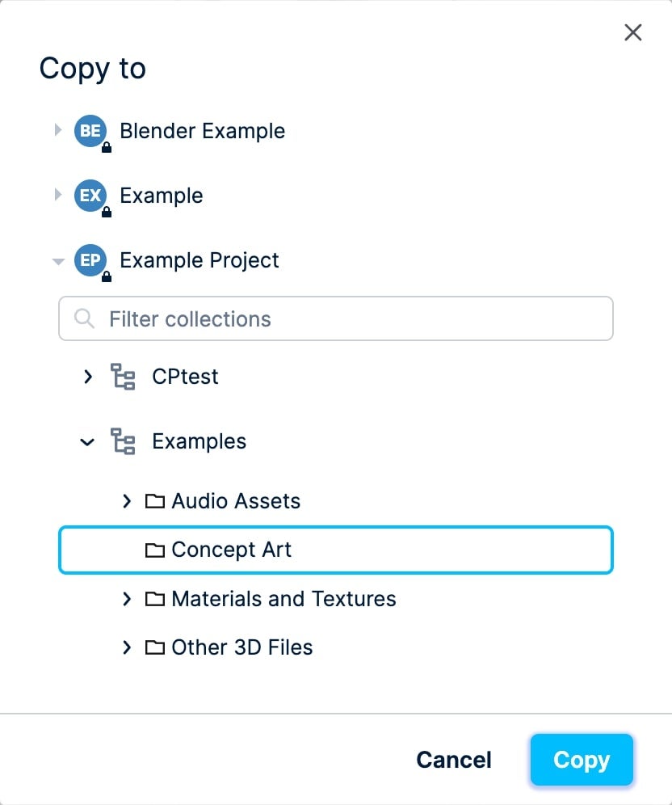Click the Audio Assets folder icon

point(154,501)
